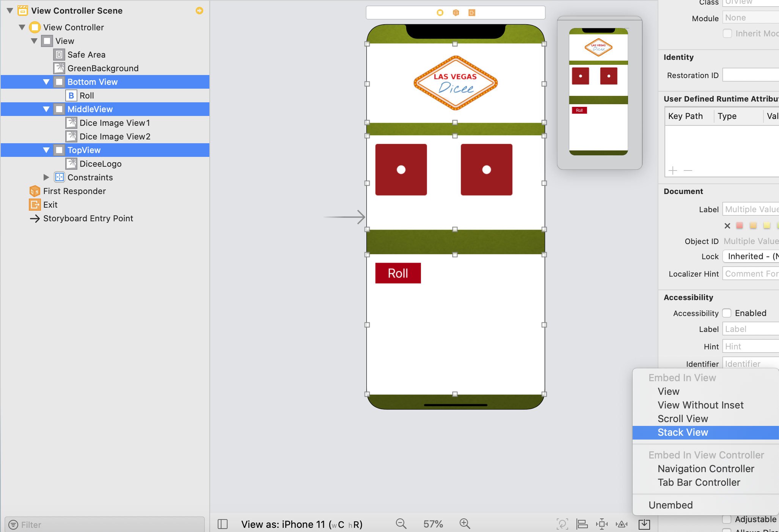Click the Add New Constraints icon
The image size is (779, 532).
pos(602,524)
